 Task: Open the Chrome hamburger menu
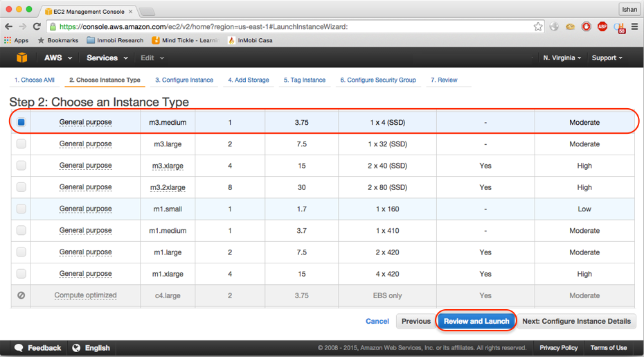coord(634,27)
